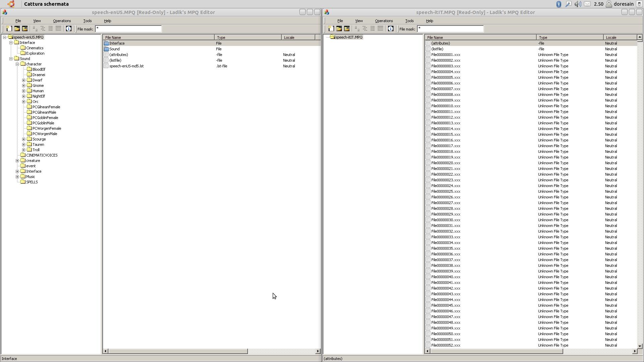
Task: Click New MPQ icon in enUS window toolbar
Action: [9, 29]
